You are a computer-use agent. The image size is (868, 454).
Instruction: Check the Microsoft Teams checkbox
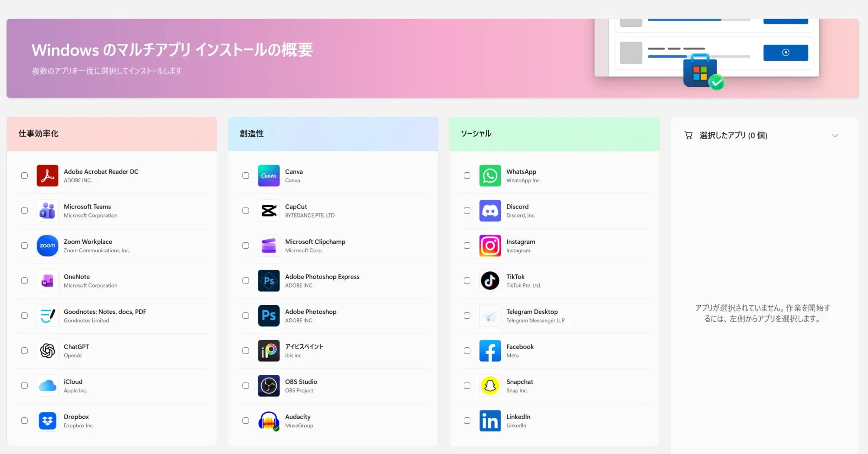click(x=24, y=211)
